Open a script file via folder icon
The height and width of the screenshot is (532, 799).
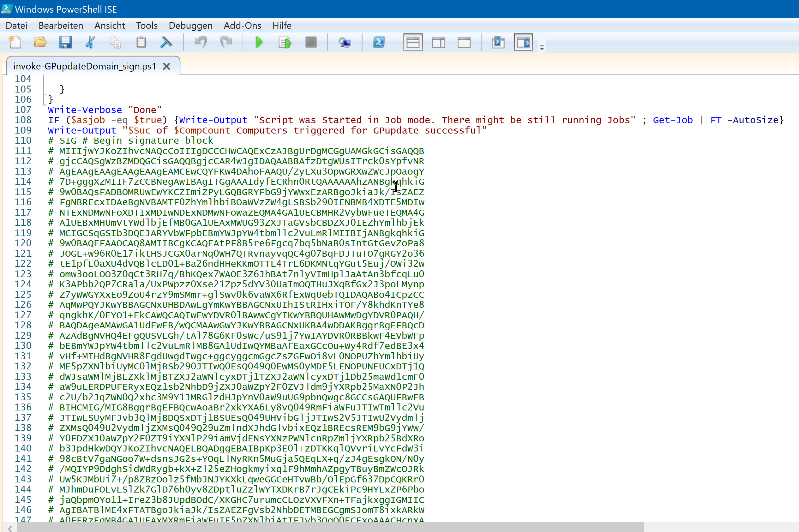(40, 42)
